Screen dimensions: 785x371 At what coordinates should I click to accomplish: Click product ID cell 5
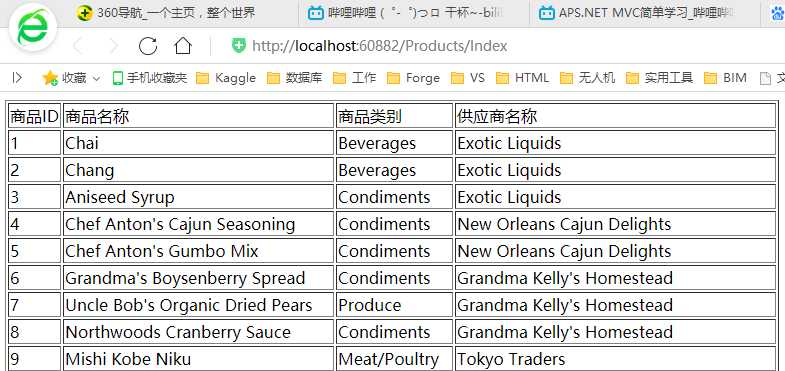(x=35, y=251)
